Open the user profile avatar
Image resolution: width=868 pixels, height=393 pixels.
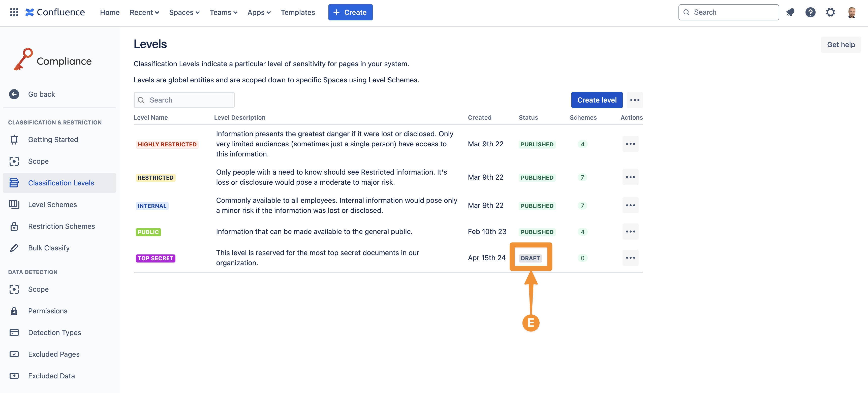coord(851,12)
